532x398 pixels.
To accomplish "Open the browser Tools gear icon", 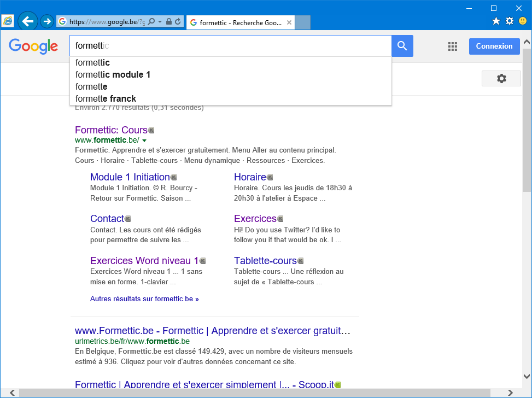I will point(509,21).
